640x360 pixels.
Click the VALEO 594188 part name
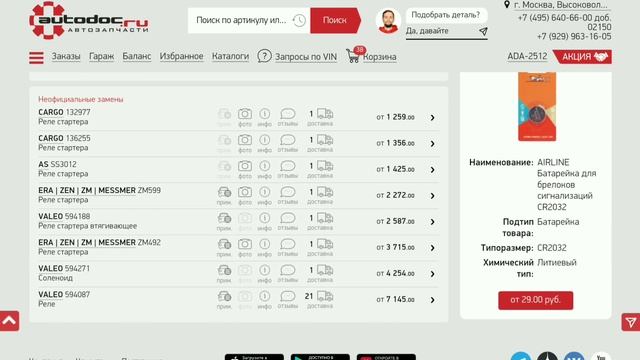64,216
